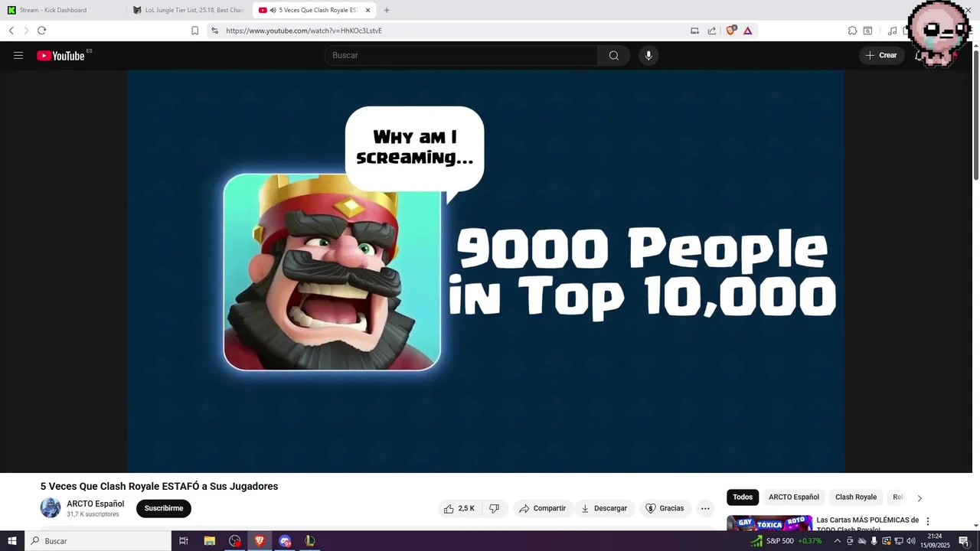Open options menu for Las Cartas MÁS POLÉMICAS
Image resolution: width=980 pixels, height=551 pixels.
[x=928, y=521]
